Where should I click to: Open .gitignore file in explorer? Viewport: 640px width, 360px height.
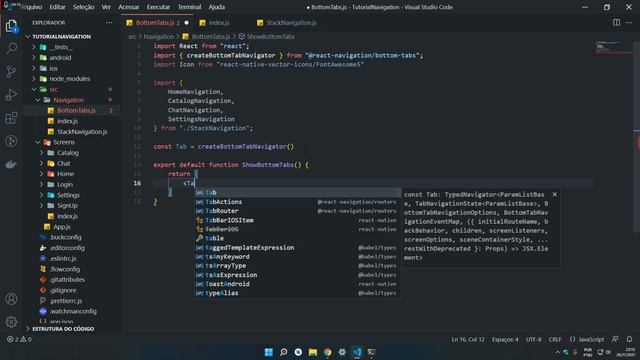[63, 290]
